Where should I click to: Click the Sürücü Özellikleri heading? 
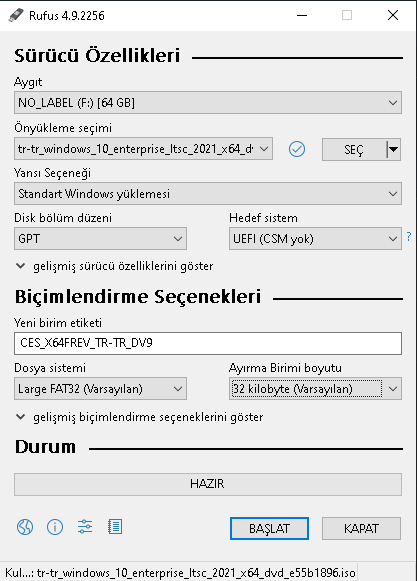[97, 56]
